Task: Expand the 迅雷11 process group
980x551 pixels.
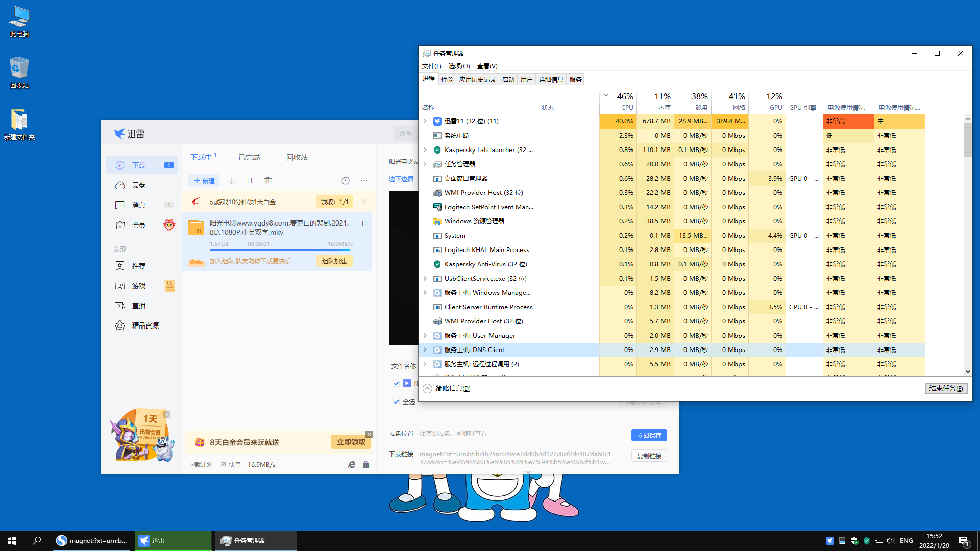Action: point(425,121)
